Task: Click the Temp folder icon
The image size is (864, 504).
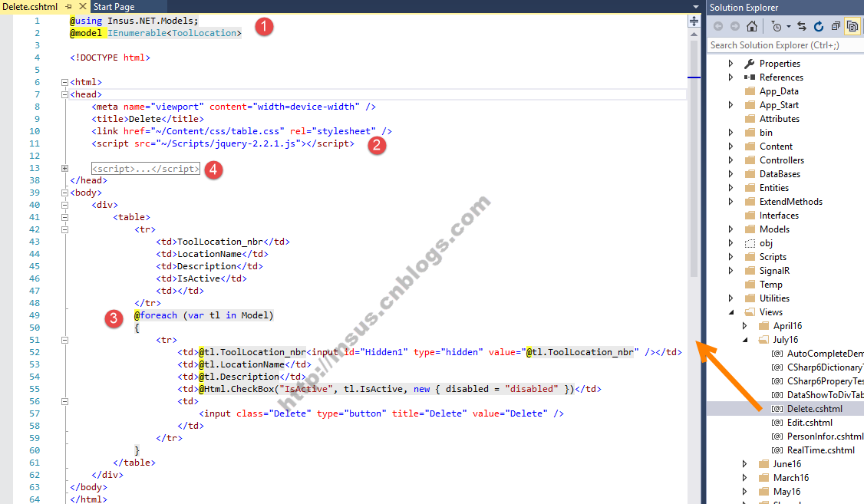Action: [750, 285]
